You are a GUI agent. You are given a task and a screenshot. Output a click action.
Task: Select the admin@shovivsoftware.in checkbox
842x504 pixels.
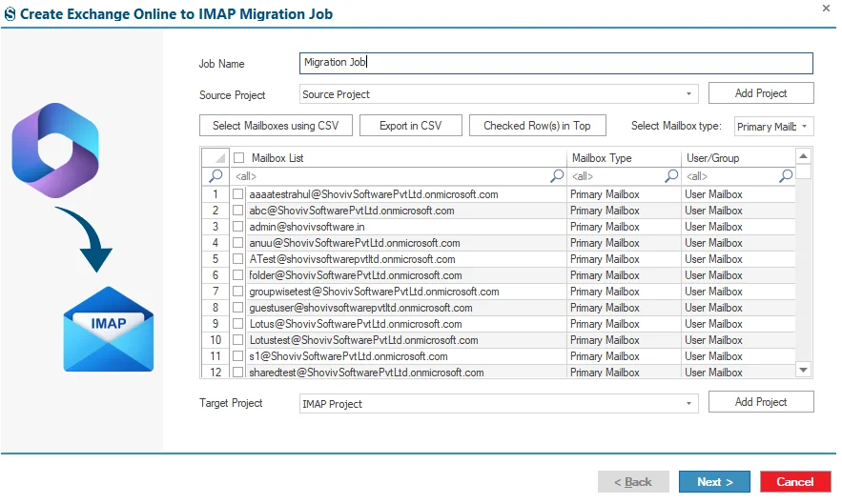(237, 227)
